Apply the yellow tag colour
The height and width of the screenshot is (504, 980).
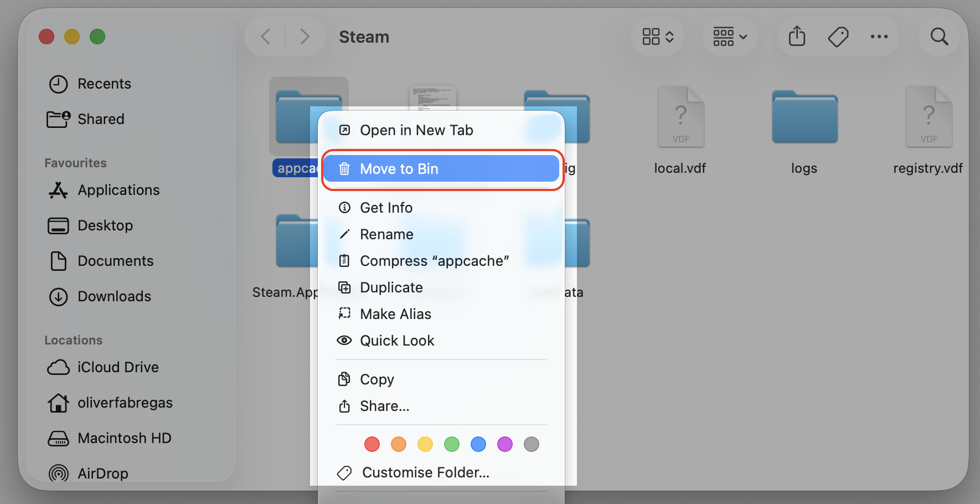click(425, 444)
